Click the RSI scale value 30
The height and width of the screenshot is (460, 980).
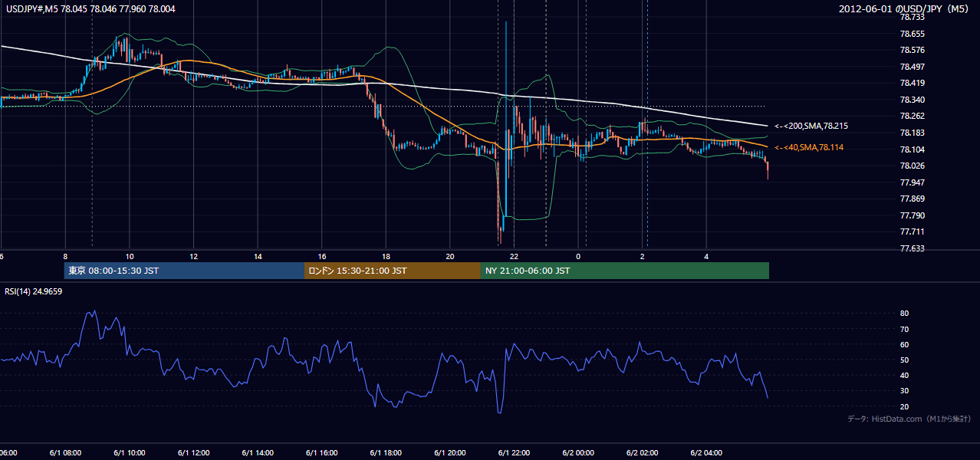905,390
